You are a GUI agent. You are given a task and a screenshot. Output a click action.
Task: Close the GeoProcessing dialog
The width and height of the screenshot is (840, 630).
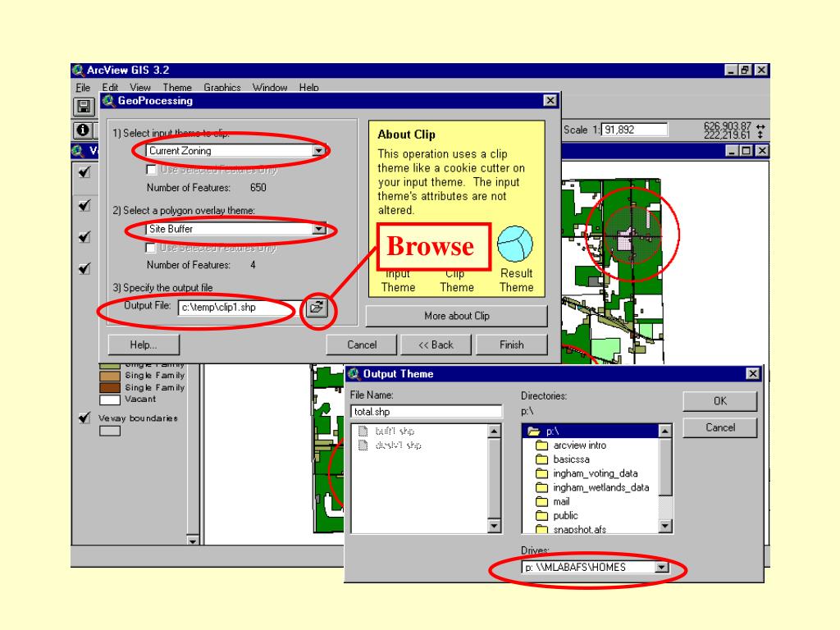[550, 100]
